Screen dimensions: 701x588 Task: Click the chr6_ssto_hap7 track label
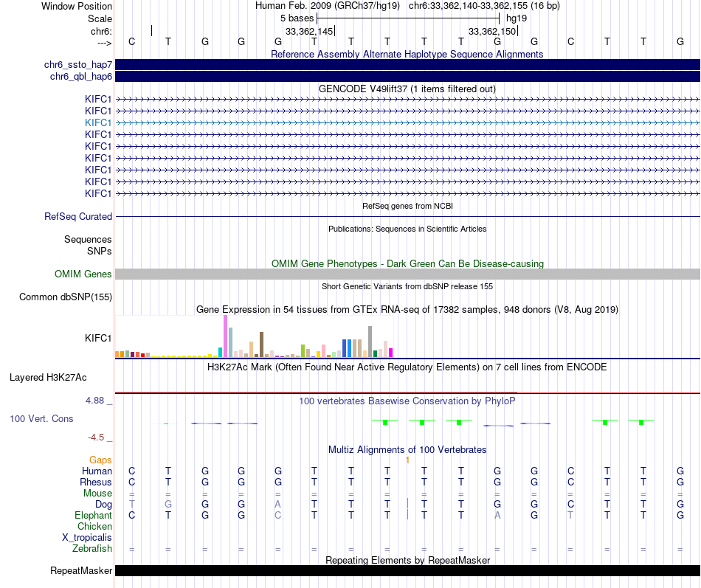click(77, 65)
